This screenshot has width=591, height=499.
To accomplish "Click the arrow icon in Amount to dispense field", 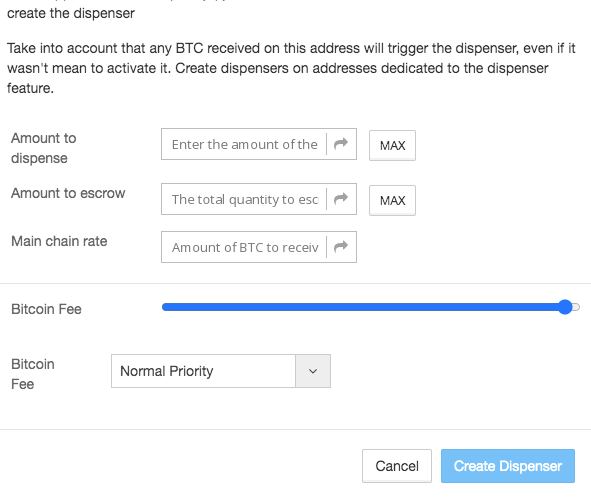I will point(341,144).
